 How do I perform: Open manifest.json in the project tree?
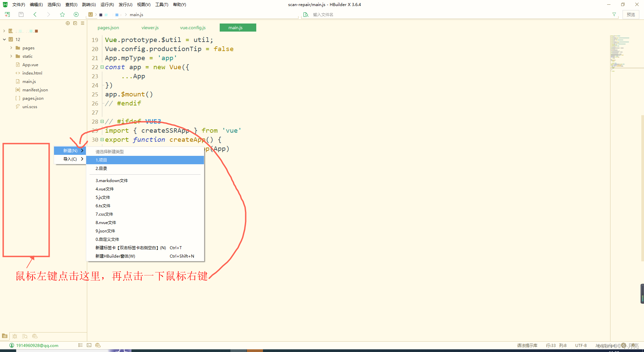click(35, 90)
